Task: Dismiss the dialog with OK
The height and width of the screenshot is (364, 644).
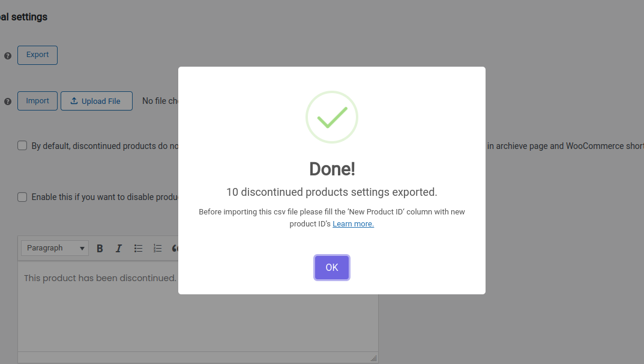Action: tap(332, 267)
